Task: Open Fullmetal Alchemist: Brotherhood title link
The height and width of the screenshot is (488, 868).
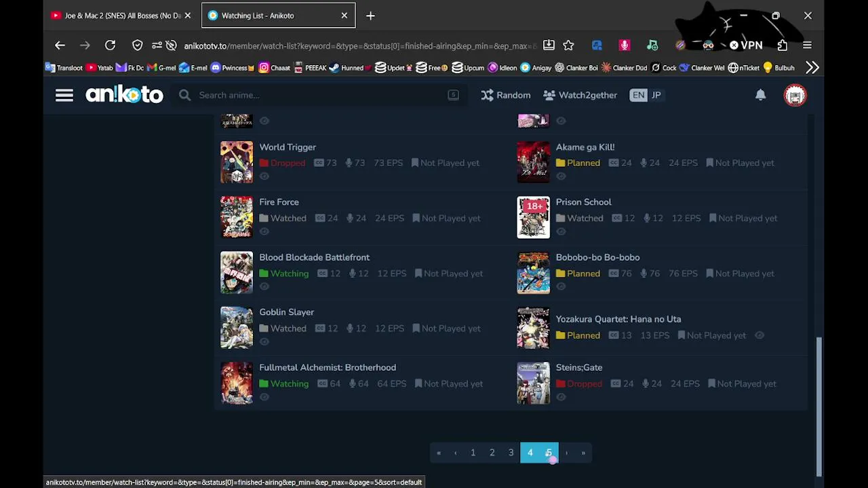Action: [328, 367]
